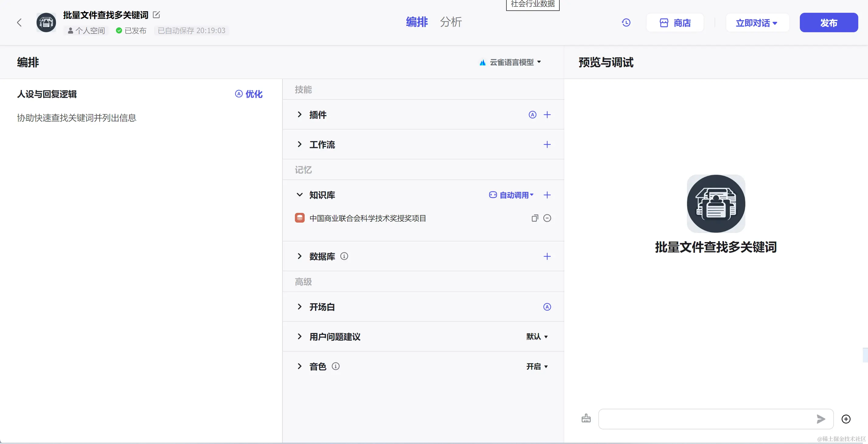Open the 用户问题建议 默认 dropdown
868x444 pixels.
(x=537, y=337)
